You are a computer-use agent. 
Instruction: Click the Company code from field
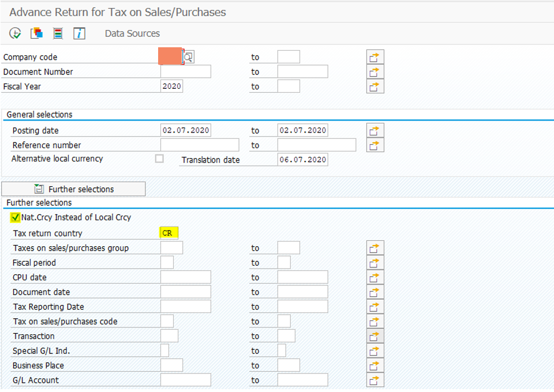coord(171,56)
